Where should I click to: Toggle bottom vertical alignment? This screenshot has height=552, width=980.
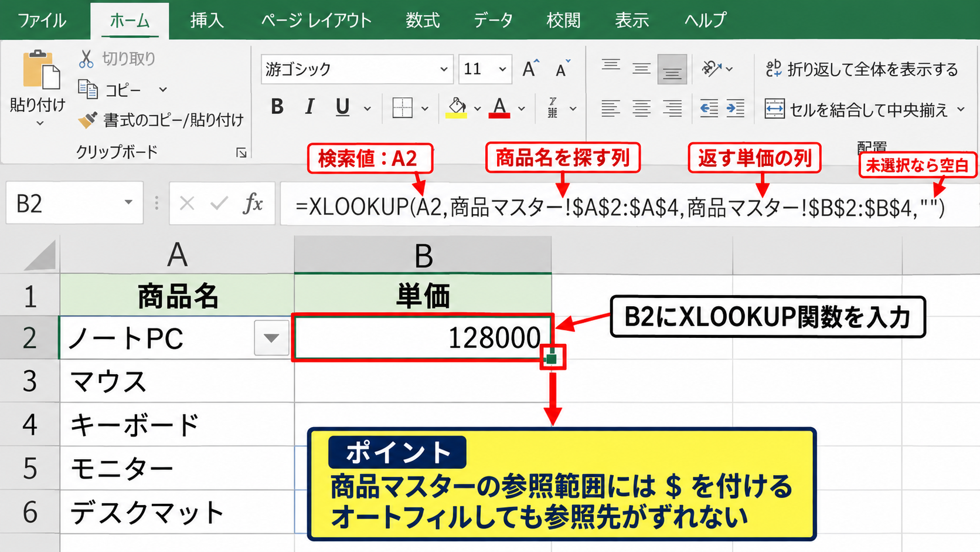672,69
